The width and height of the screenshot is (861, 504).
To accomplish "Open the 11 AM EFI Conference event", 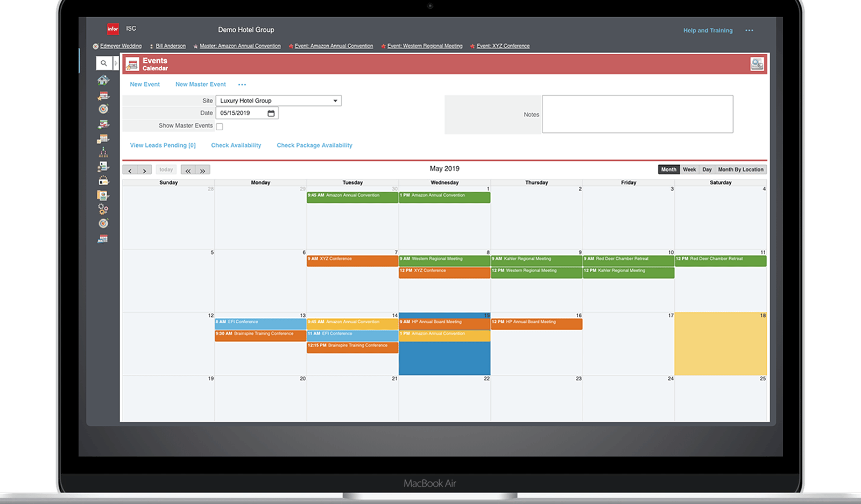I will point(352,336).
